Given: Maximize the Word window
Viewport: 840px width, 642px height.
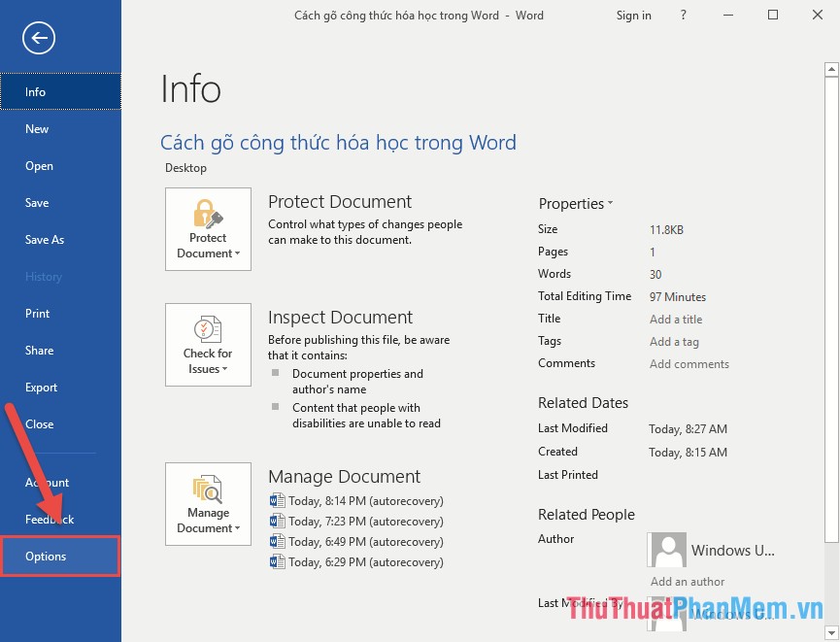Looking at the screenshot, I should pyautogui.click(x=772, y=15).
